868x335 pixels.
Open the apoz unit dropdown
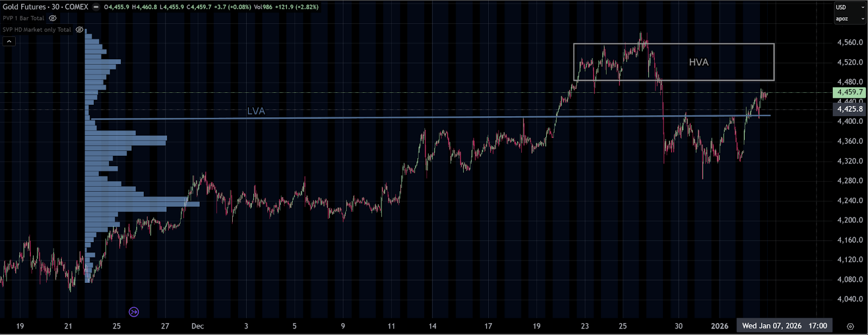tap(850, 18)
